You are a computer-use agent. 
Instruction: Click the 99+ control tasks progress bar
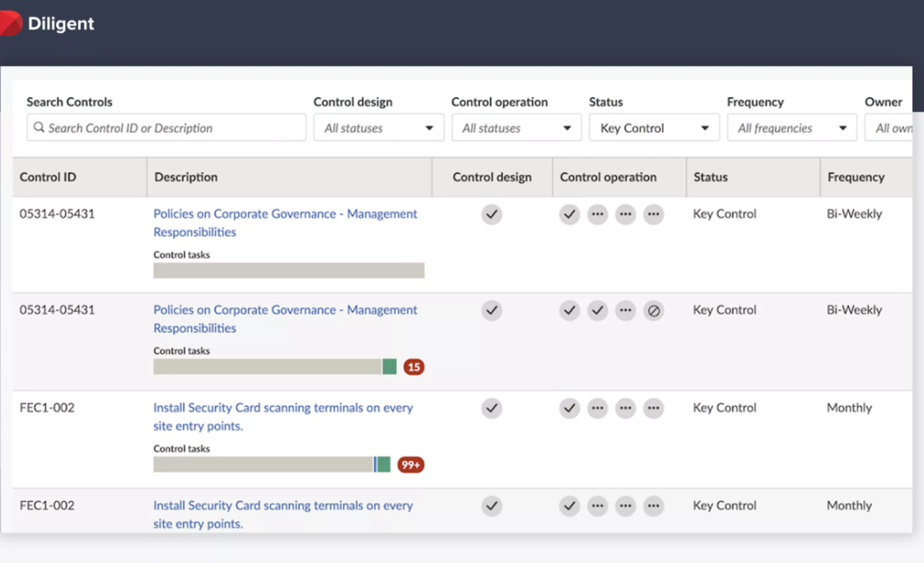272,464
